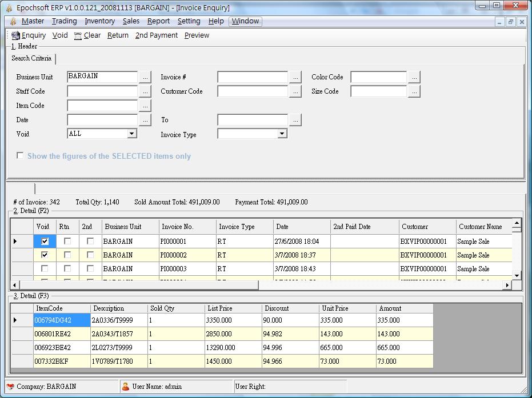
Task: Click the 2nd Payment toolbar button
Action: 156,35
